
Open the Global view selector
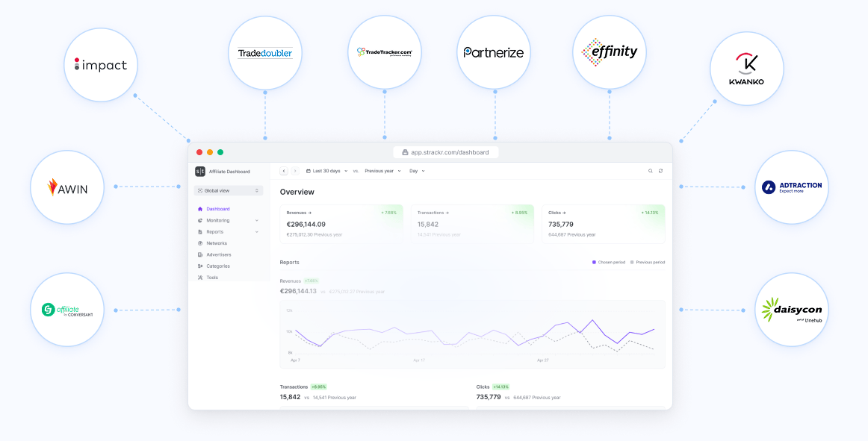coord(228,190)
